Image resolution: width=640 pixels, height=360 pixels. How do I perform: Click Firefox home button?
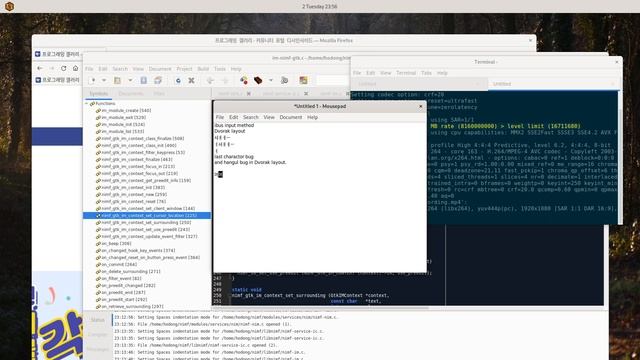pyautogui.click(x=76, y=68)
